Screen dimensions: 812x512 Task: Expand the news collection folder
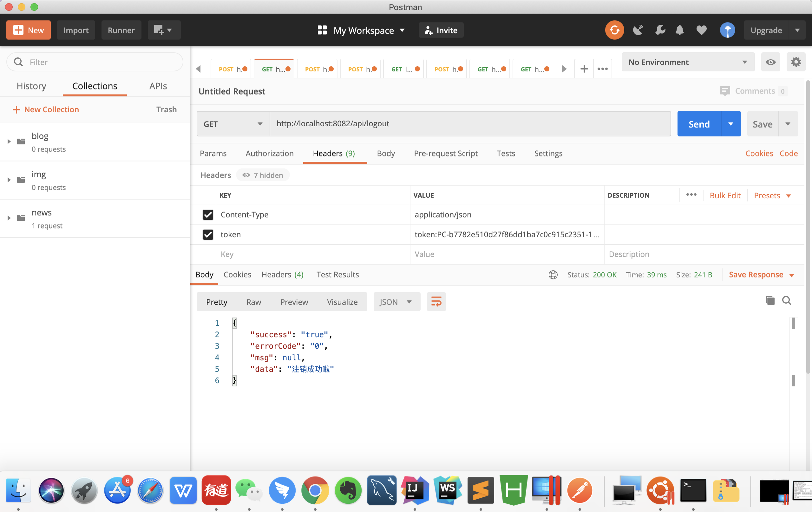pyautogui.click(x=9, y=218)
